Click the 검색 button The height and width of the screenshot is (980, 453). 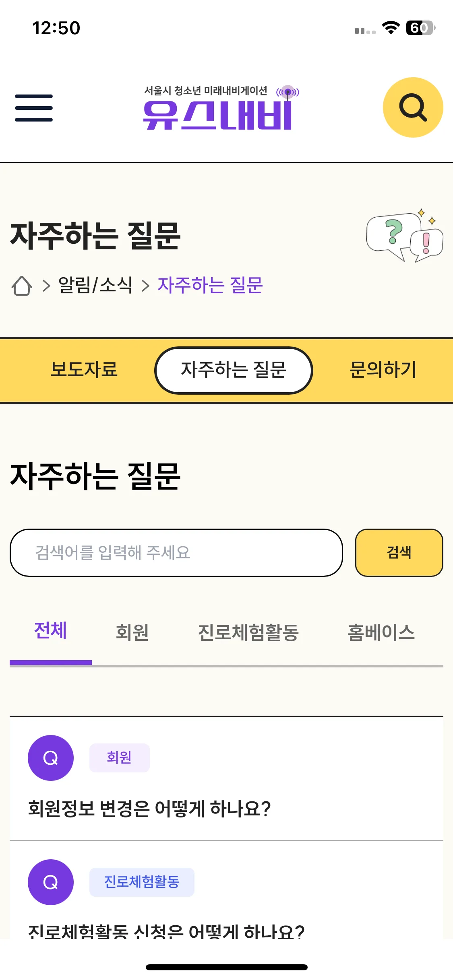click(399, 552)
